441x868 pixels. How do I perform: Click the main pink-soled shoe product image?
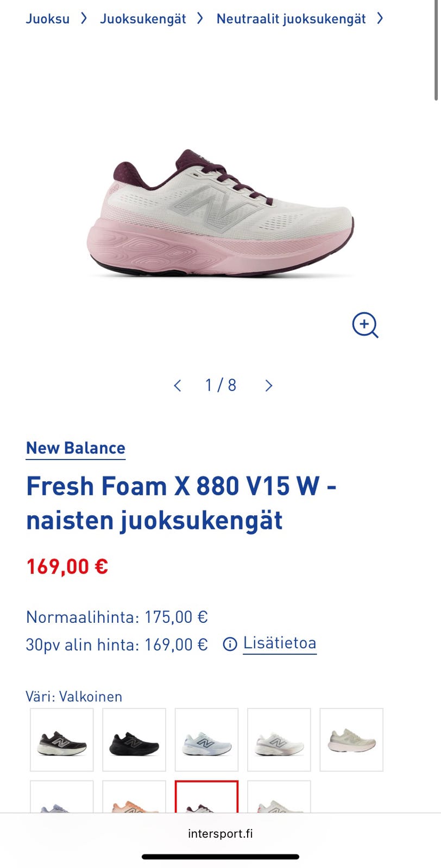click(x=220, y=213)
